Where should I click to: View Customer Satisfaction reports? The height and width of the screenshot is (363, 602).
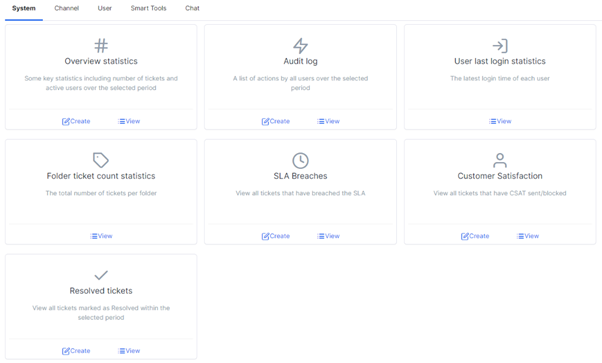pos(528,236)
